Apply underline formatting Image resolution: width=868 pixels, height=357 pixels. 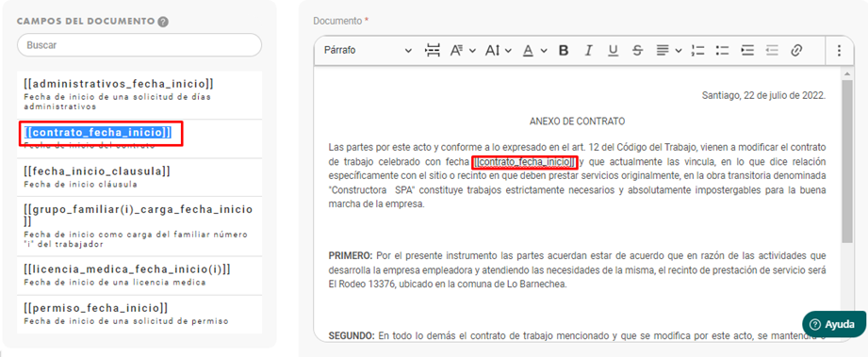(x=613, y=51)
